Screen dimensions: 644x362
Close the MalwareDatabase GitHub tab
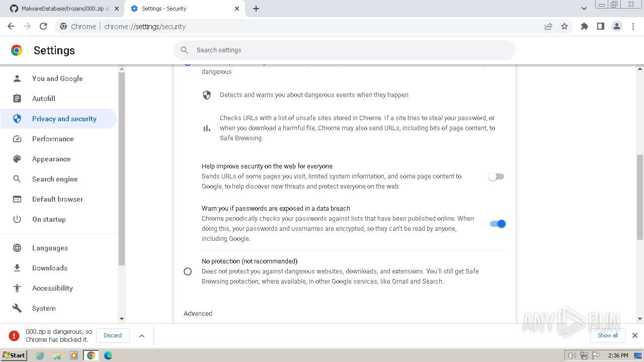[117, 9]
